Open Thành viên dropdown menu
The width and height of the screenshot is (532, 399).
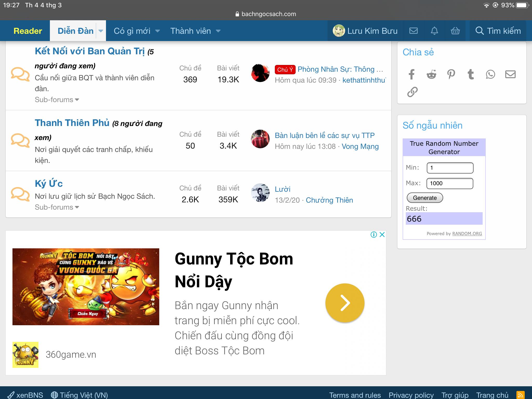[218, 31]
